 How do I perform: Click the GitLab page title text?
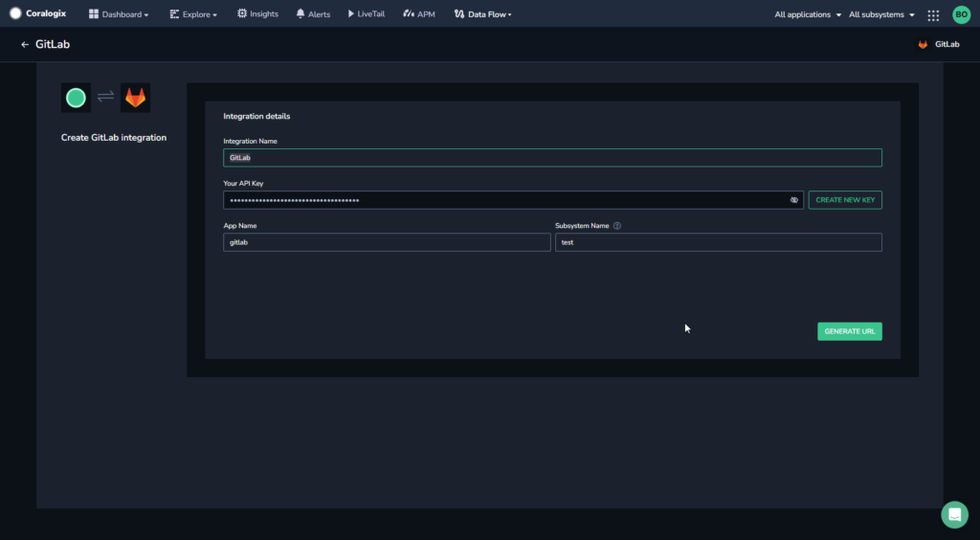tap(53, 44)
